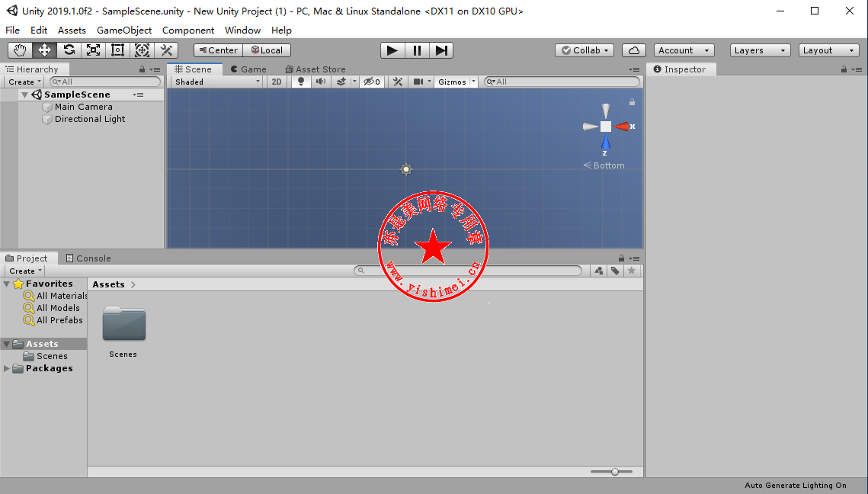Switch to the Console tab

[x=88, y=258]
